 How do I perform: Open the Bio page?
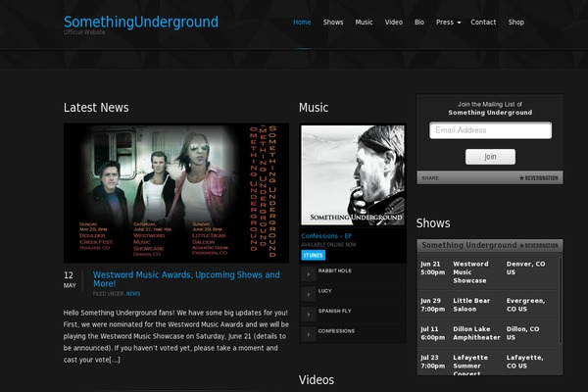(419, 23)
